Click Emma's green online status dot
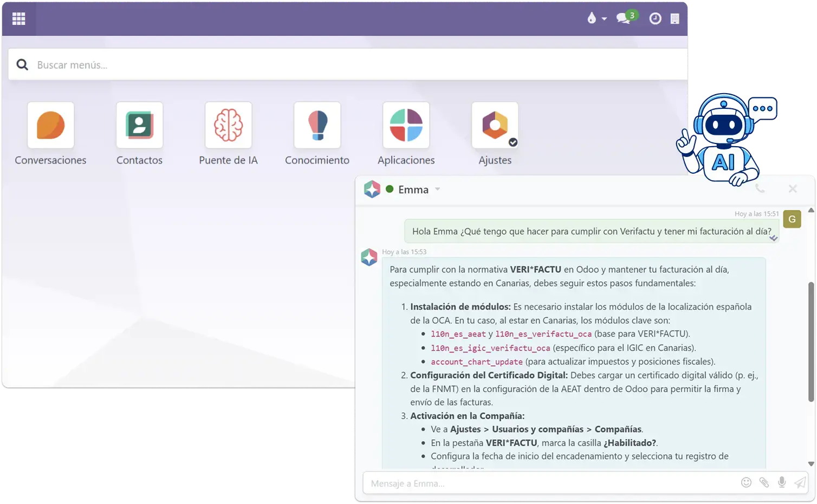817x504 pixels. [390, 189]
